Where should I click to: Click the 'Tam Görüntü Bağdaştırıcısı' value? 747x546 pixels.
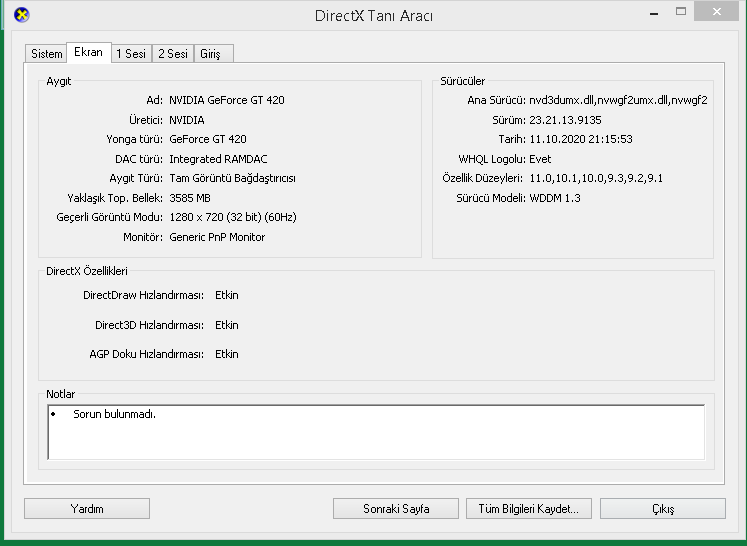232,178
